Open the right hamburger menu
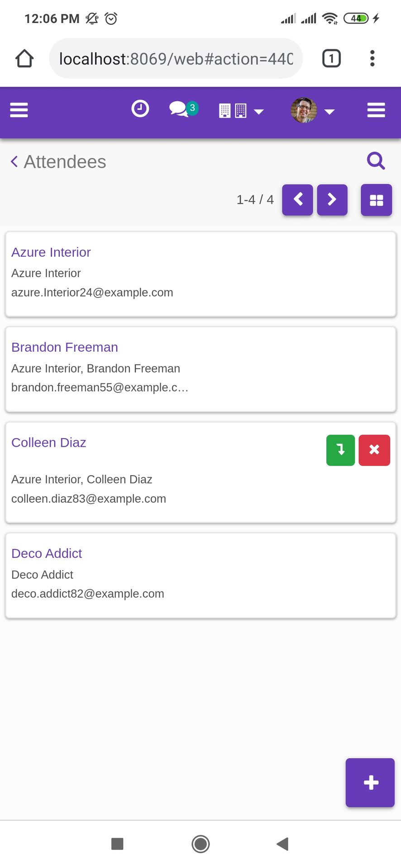Viewport: 401px width, 868px height. coord(376,110)
